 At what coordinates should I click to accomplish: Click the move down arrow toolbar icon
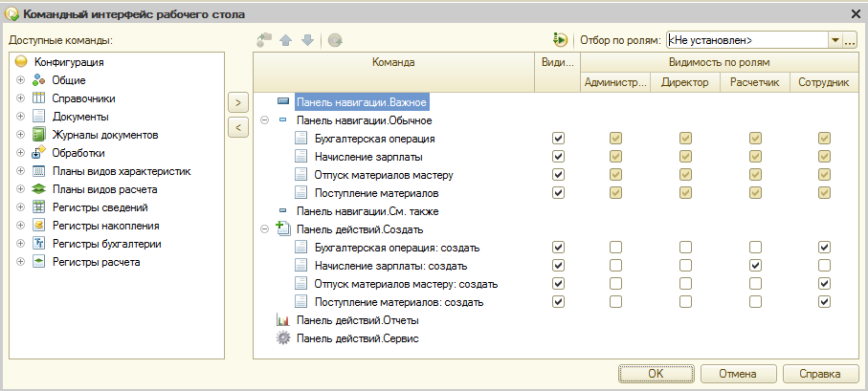point(308,40)
